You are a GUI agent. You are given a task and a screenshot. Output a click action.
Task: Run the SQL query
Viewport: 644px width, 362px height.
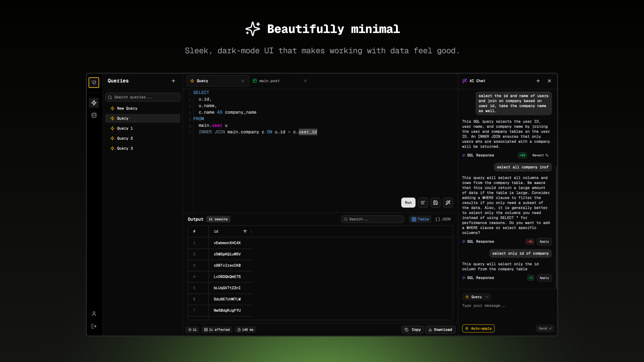(x=408, y=203)
